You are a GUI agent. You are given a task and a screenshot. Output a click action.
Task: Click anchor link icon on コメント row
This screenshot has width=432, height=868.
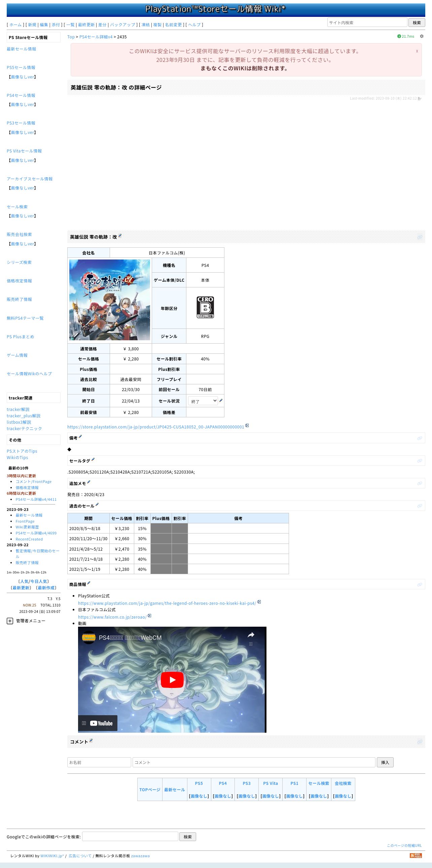pyautogui.click(x=420, y=742)
